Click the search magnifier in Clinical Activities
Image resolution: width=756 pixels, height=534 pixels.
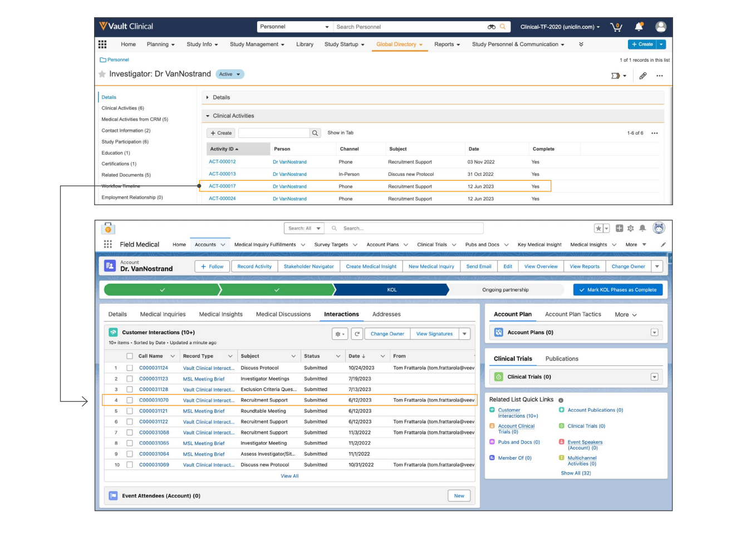pyautogui.click(x=315, y=133)
